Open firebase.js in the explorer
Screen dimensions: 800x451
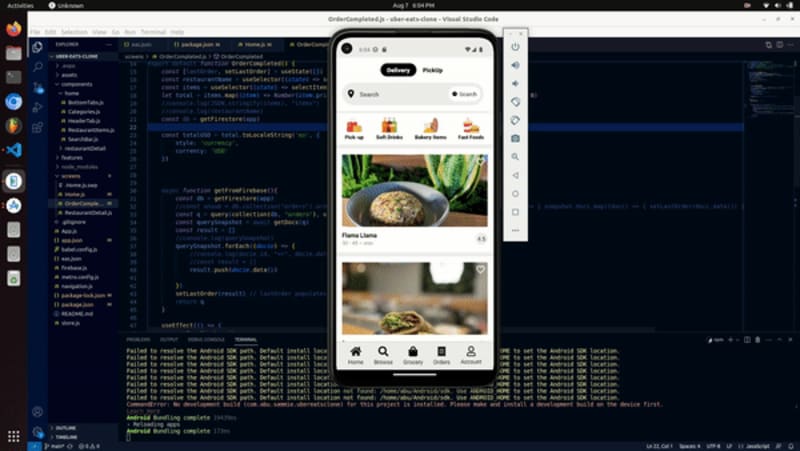click(74, 268)
